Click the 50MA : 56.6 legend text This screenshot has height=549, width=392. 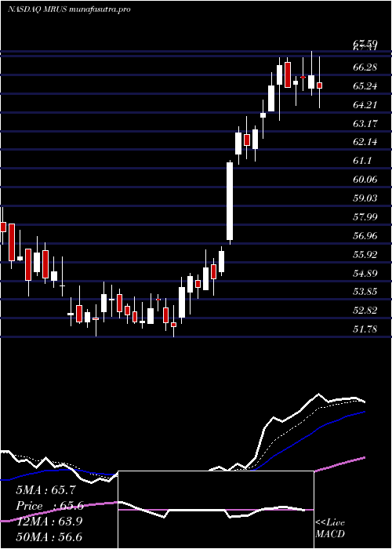pyautogui.click(x=49, y=536)
